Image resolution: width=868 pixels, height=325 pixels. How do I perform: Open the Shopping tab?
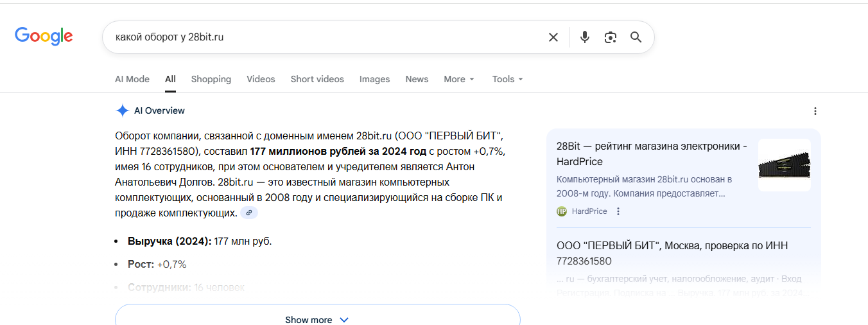pyautogui.click(x=211, y=79)
